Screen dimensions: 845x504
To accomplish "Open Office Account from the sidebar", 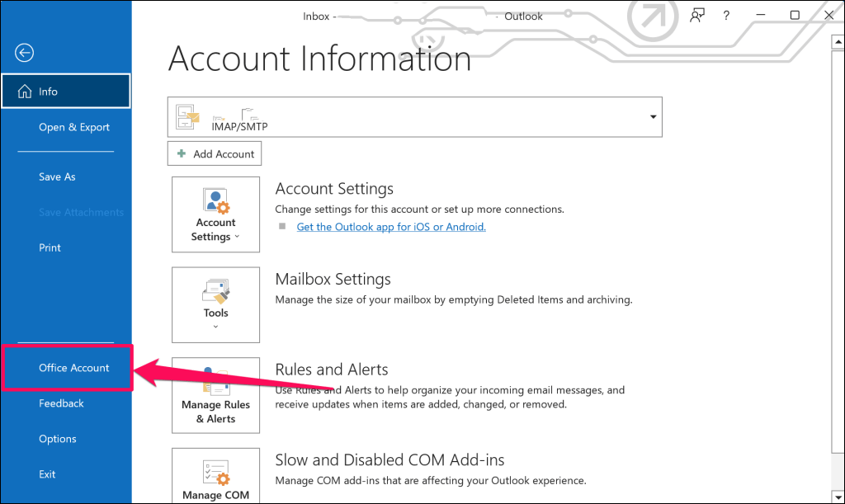I will point(74,368).
